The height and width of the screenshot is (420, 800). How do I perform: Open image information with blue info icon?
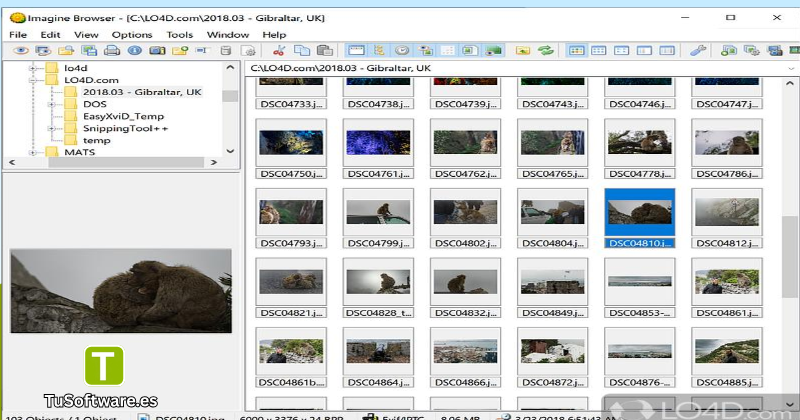[x=135, y=51]
